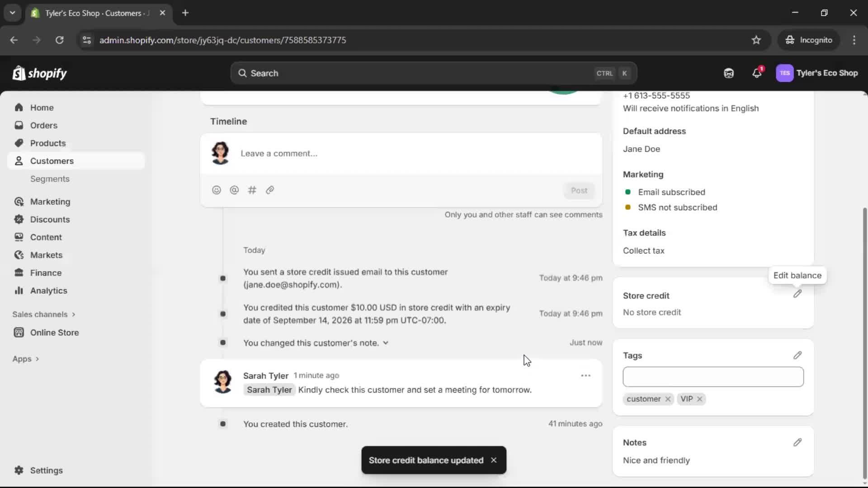Select Products in the sidebar
The width and height of the screenshot is (868, 488).
[48, 143]
